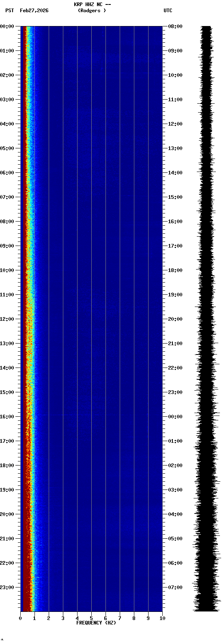
Task: Select the PST time label '22:00'
Action: coord(7,563)
